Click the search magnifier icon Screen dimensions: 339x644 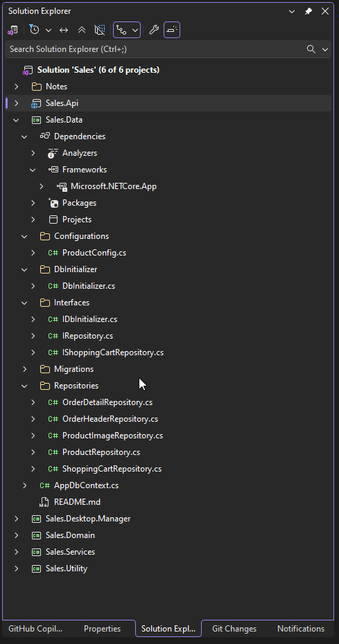(x=311, y=49)
